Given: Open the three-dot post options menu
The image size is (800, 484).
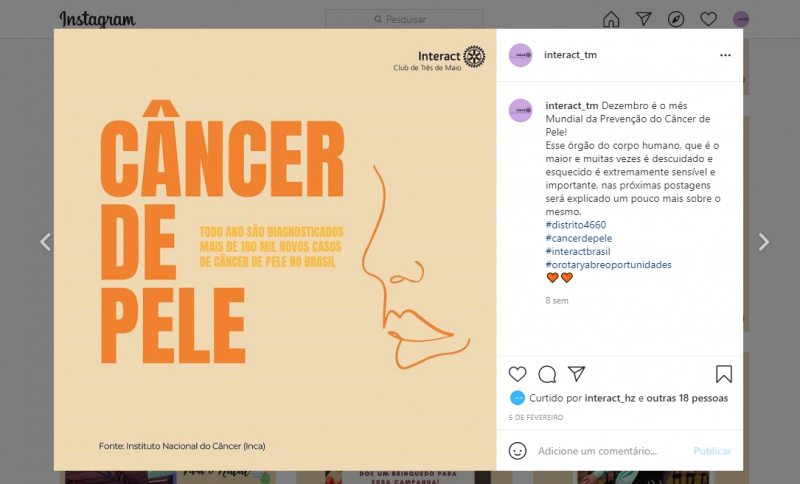Looking at the screenshot, I should [x=725, y=55].
